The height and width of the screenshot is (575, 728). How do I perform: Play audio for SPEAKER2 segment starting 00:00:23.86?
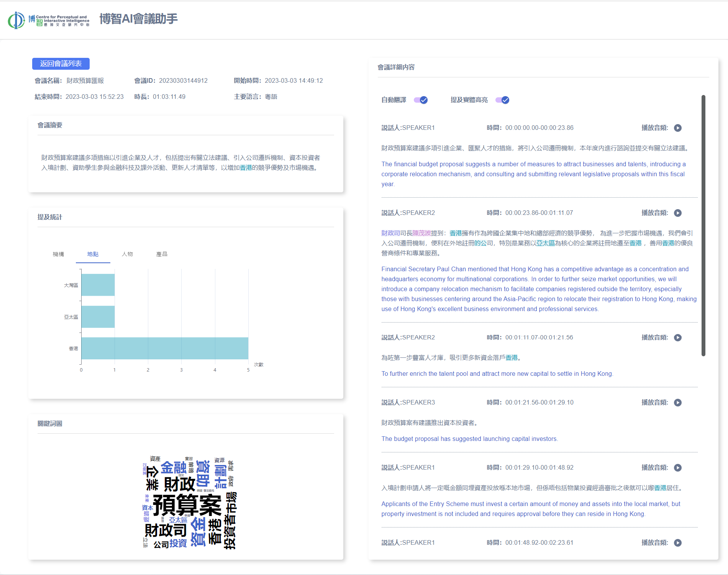tap(677, 213)
